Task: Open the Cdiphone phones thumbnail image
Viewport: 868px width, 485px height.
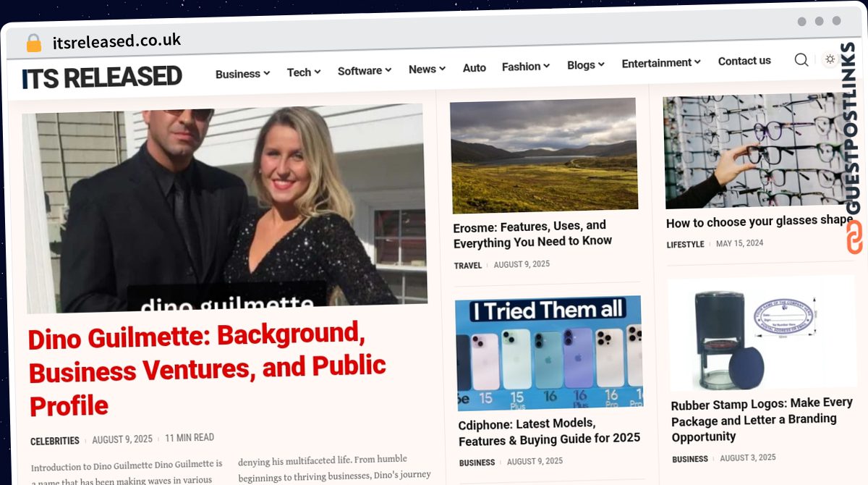Action: 550,353
